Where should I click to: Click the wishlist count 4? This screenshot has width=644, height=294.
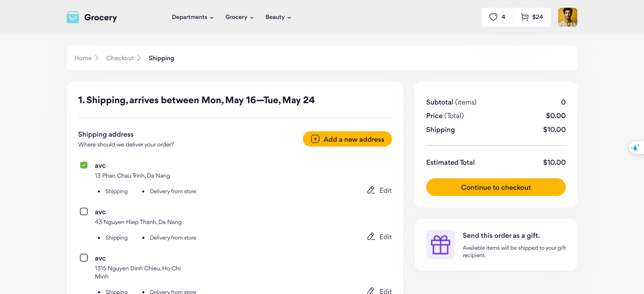[x=503, y=17]
